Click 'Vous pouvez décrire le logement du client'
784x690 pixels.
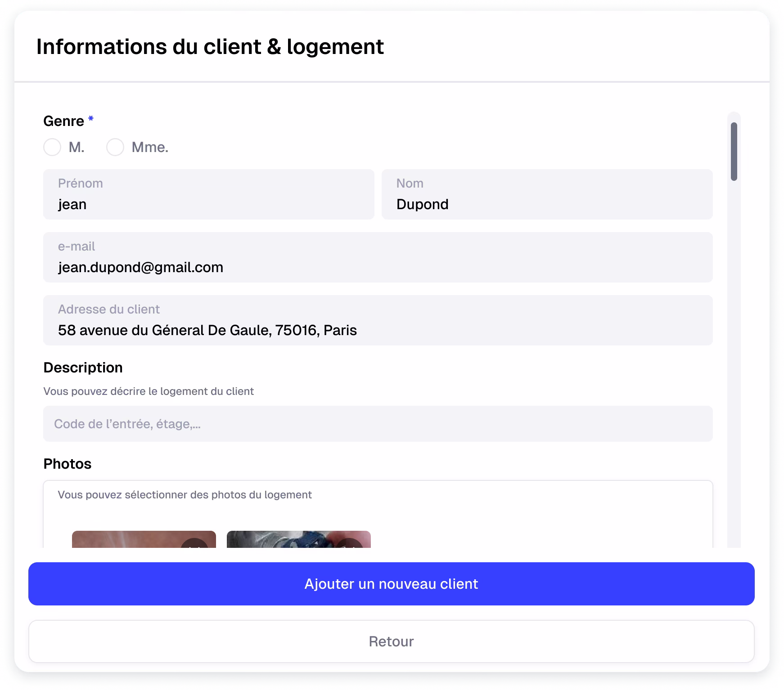click(x=149, y=391)
